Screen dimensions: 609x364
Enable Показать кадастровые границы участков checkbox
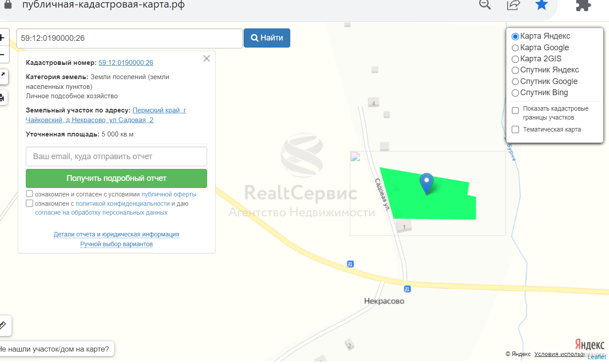pyautogui.click(x=515, y=111)
